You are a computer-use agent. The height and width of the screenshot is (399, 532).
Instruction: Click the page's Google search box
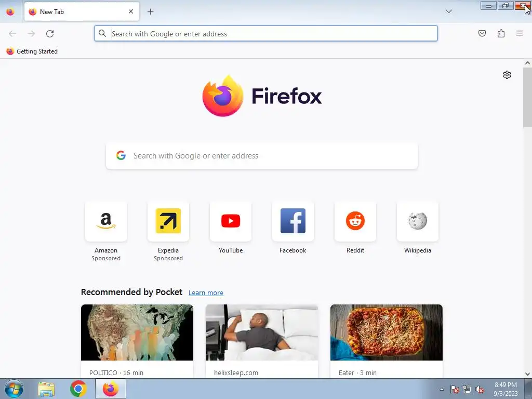coord(262,156)
